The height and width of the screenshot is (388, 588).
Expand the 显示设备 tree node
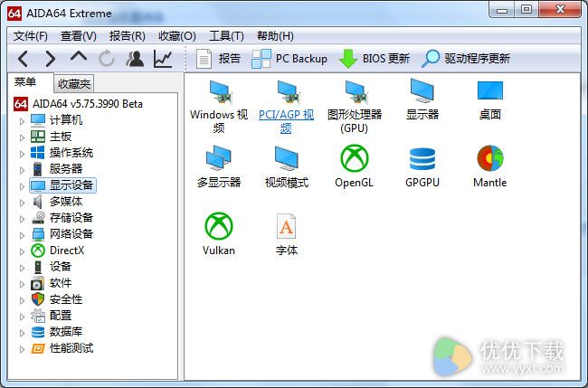(x=22, y=186)
